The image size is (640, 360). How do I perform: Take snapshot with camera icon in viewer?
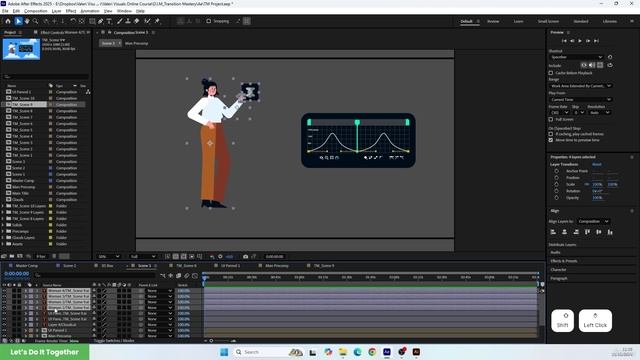pyautogui.click(x=245, y=256)
